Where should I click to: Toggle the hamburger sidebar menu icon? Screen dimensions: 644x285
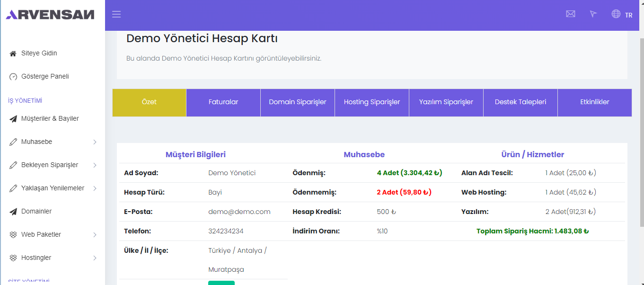(116, 14)
